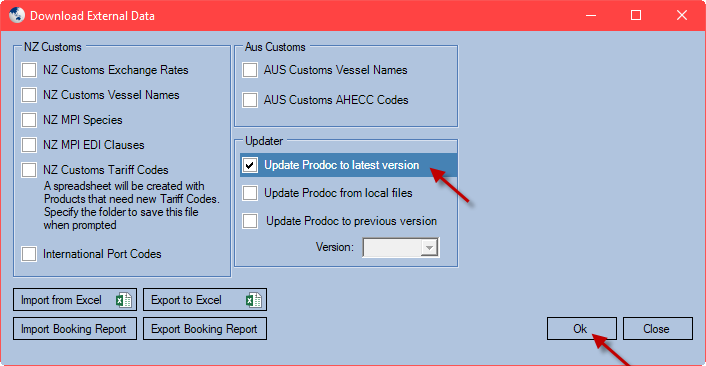Click the Close button at the bottom right
706x366 pixels.
pos(658,329)
